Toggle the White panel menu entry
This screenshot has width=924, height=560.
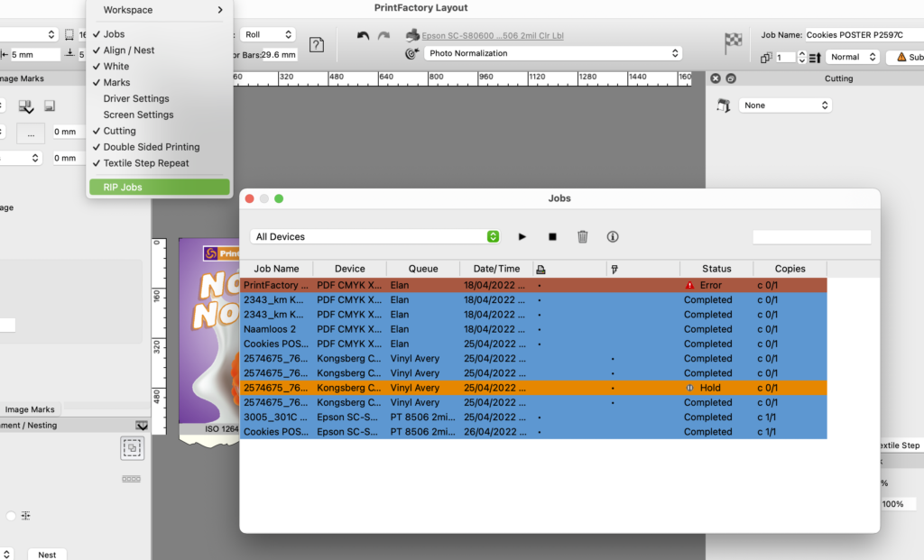158,67
